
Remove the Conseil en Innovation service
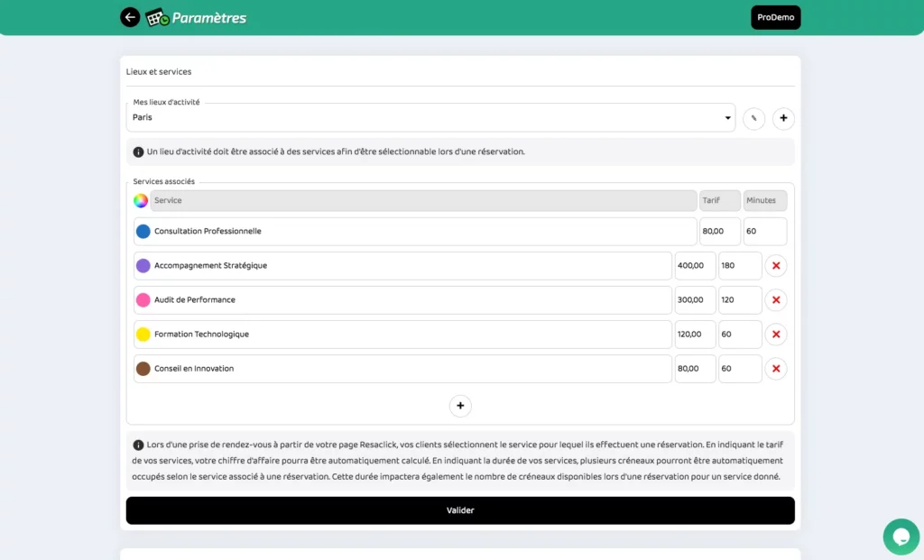tap(776, 369)
